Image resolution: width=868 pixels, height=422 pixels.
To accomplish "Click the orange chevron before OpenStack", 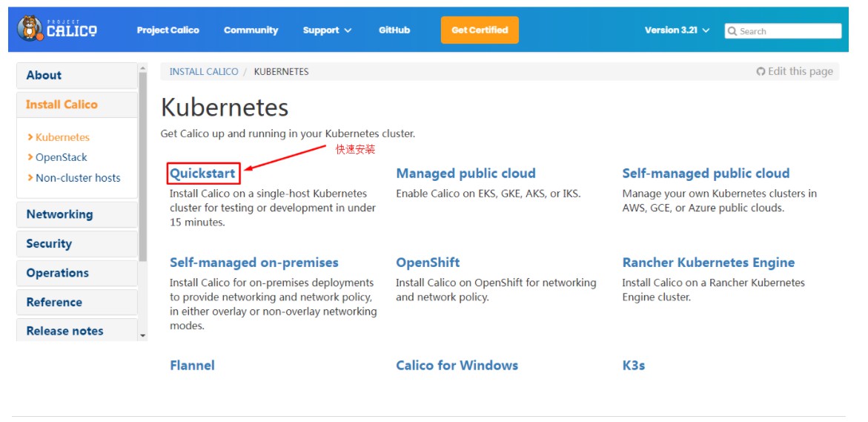I will point(30,158).
